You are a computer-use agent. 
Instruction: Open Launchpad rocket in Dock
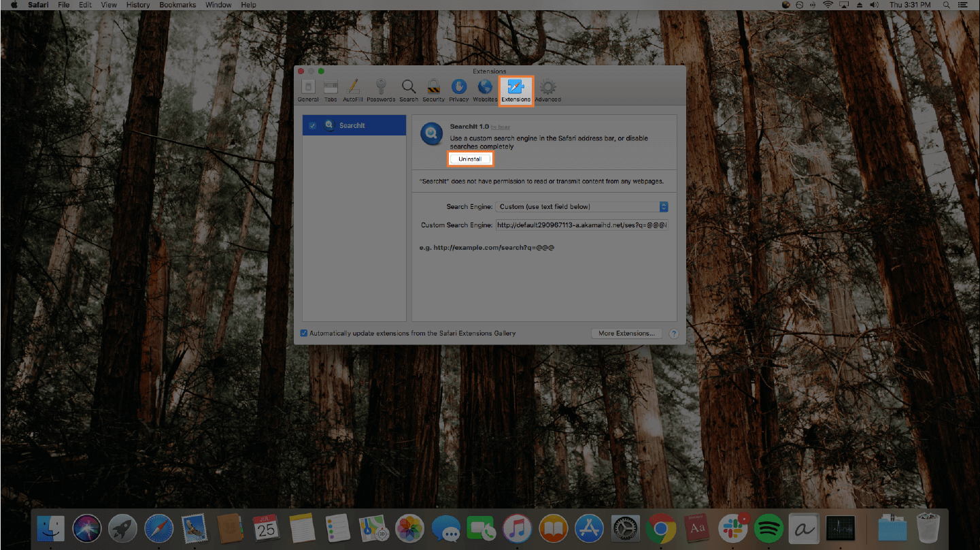[x=123, y=528]
